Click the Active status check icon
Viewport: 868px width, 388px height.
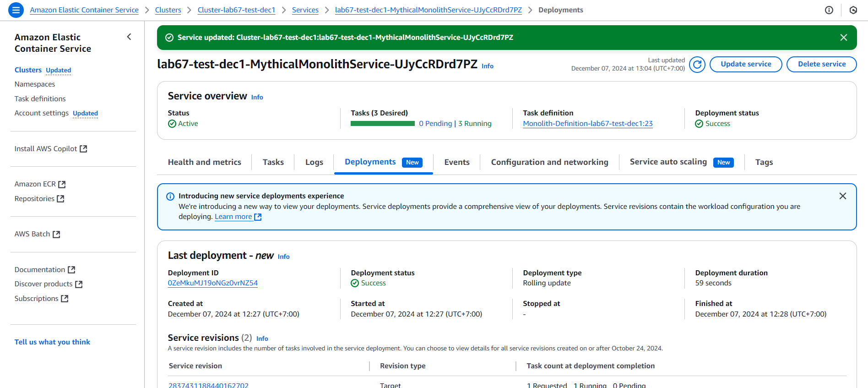point(172,124)
